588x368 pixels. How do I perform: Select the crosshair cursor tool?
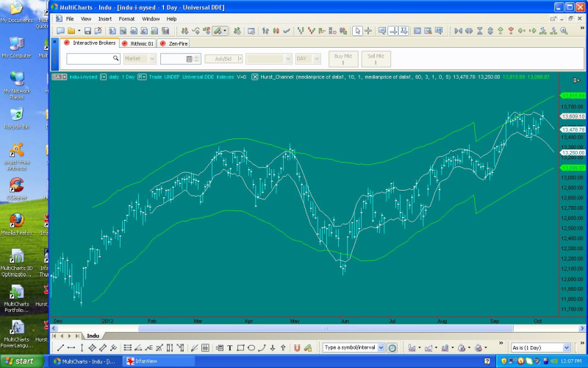[x=368, y=31]
